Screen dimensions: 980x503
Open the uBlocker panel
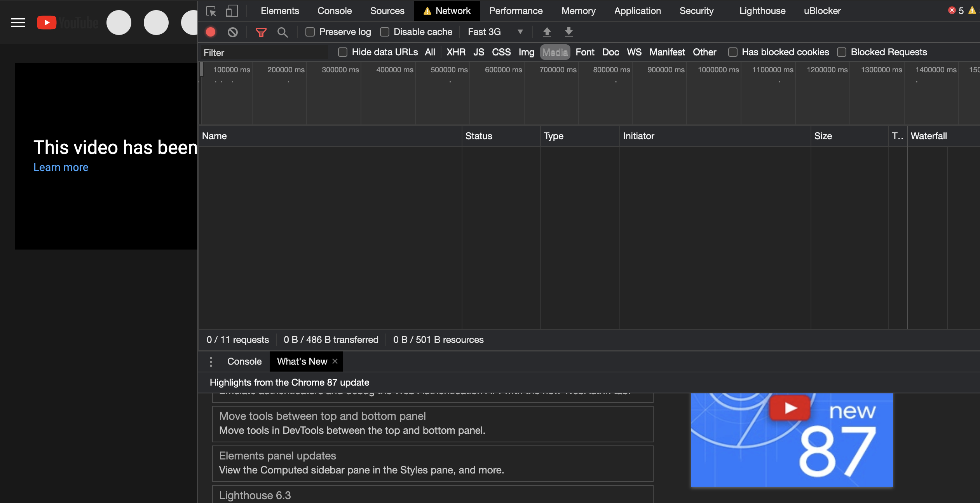pyautogui.click(x=822, y=11)
